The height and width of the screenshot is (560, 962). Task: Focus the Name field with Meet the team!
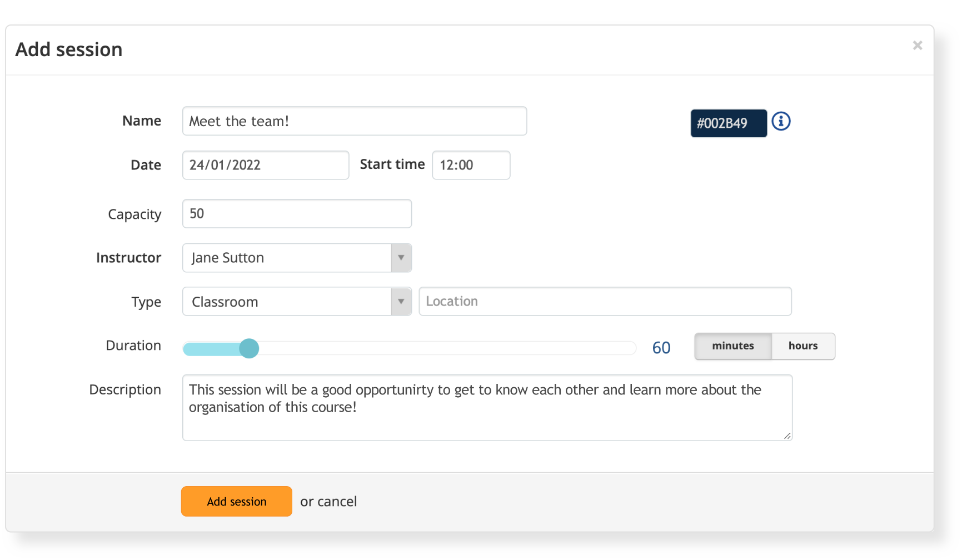tap(354, 121)
